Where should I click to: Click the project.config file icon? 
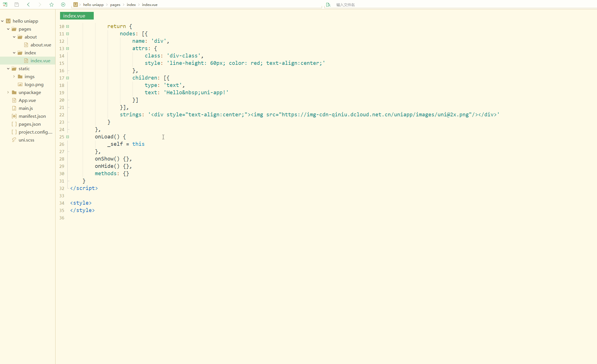14,132
